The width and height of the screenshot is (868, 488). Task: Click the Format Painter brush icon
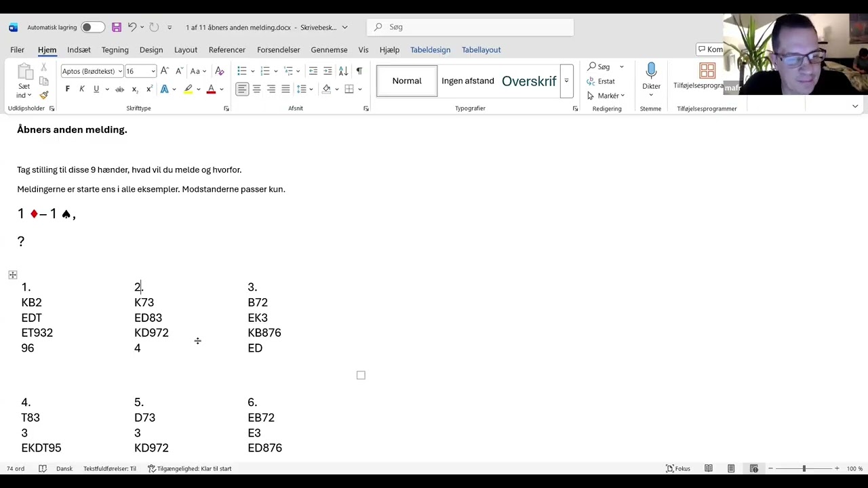tap(44, 96)
